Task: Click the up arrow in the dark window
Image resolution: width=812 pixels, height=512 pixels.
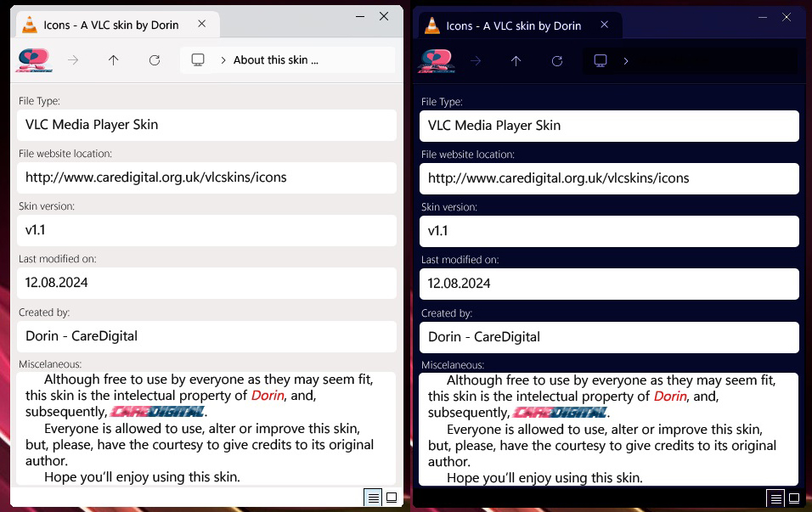Action: (x=516, y=61)
